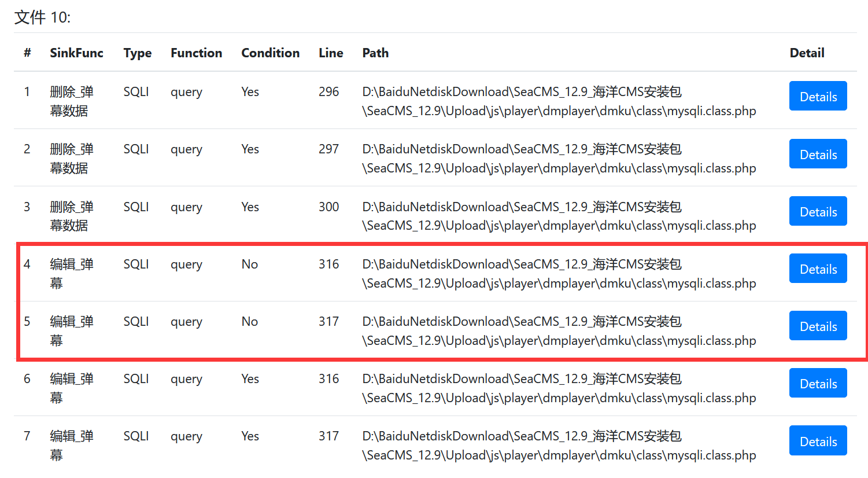
Task: Open Details for highlighted row 4
Action: [x=817, y=269]
